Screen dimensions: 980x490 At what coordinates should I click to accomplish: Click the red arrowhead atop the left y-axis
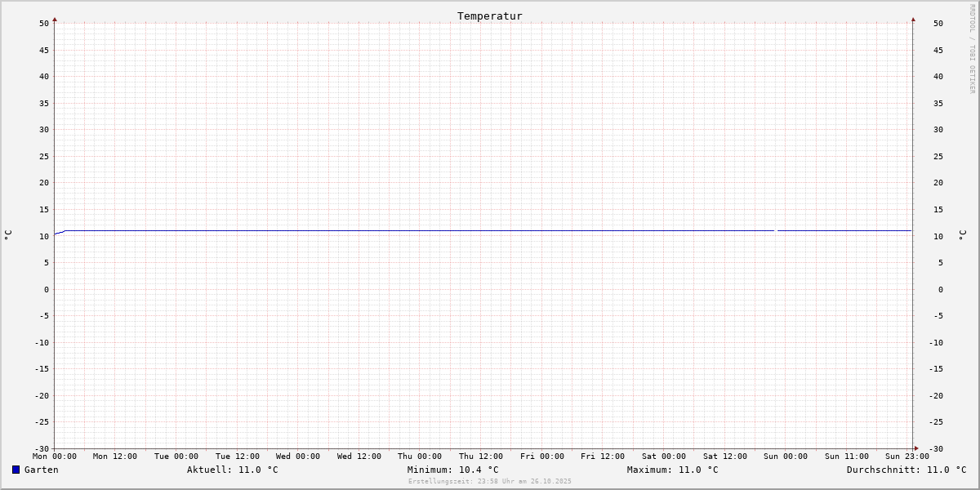point(55,19)
